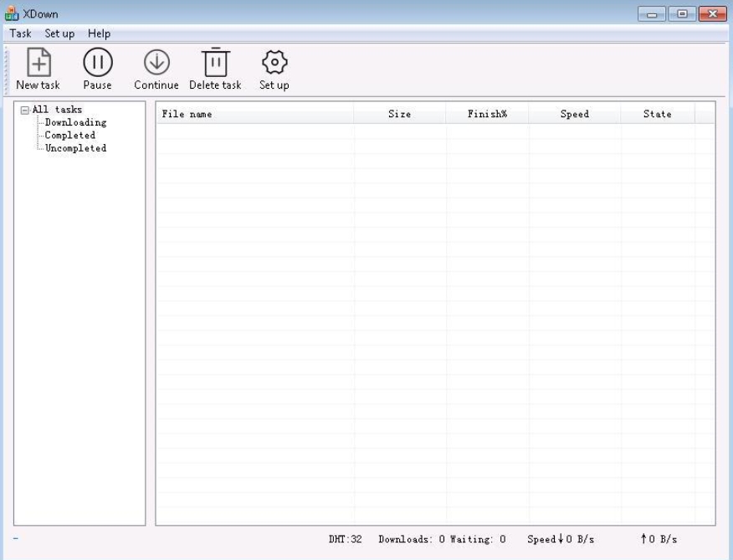Open the Help menu
The width and height of the screenshot is (733, 560).
click(99, 33)
